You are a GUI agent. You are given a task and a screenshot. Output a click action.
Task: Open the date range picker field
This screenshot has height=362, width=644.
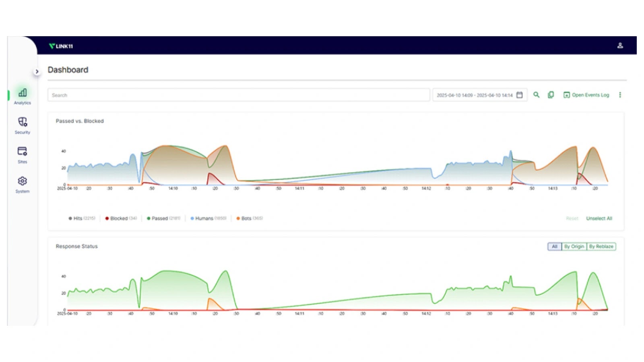coord(475,95)
